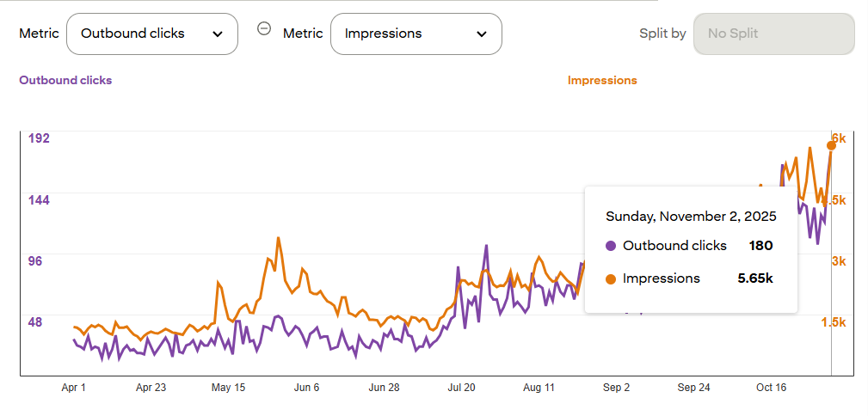Click the chevron in the Impressions dropdown
This screenshot has width=868, height=416.
point(482,34)
